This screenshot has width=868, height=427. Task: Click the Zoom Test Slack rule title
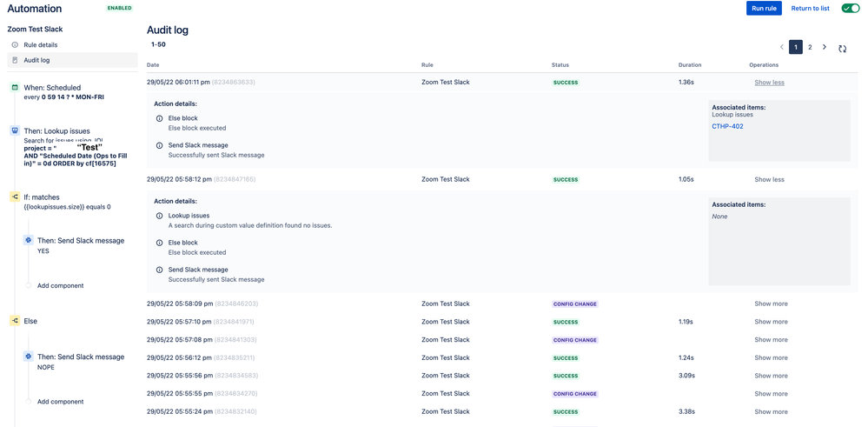[x=35, y=29]
